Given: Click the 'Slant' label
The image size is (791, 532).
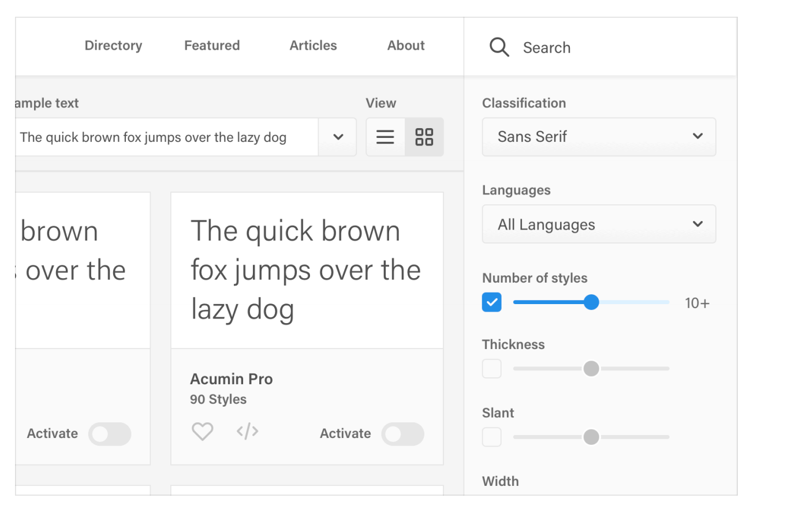Looking at the screenshot, I should 498,413.
